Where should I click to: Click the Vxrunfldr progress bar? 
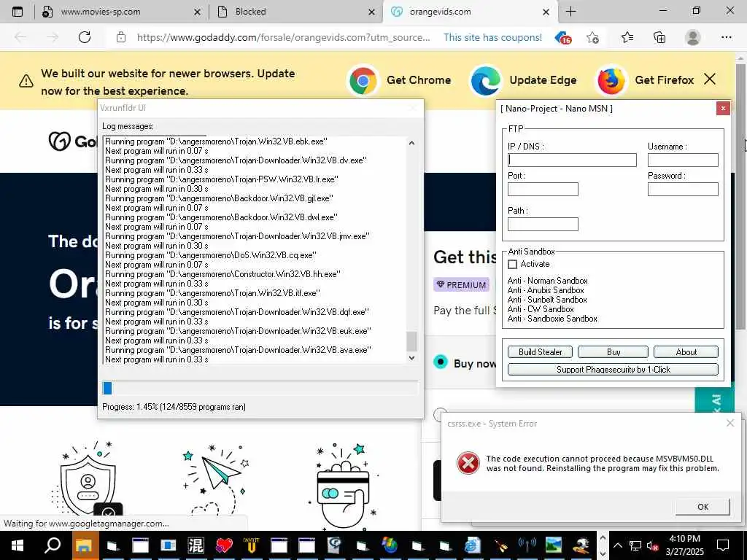[260, 388]
